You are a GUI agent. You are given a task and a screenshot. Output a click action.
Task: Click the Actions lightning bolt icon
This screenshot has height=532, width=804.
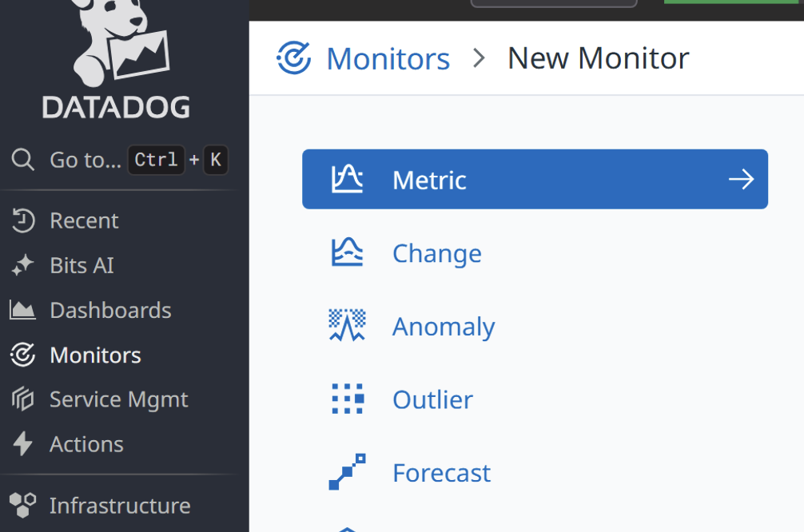click(x=22, y=444)
